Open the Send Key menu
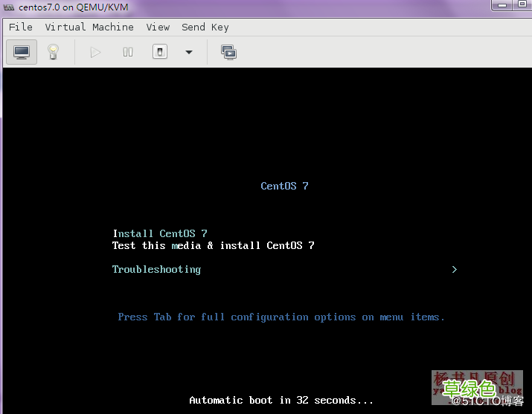 coord(205,27)
